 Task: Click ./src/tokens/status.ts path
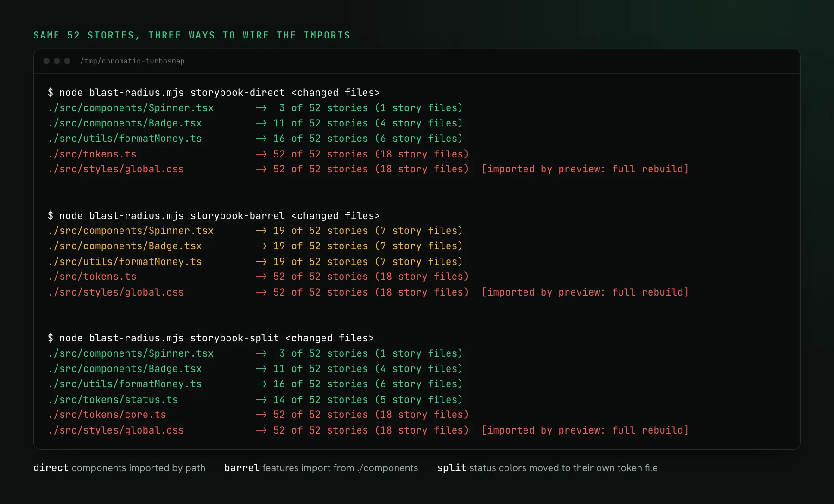113,400
